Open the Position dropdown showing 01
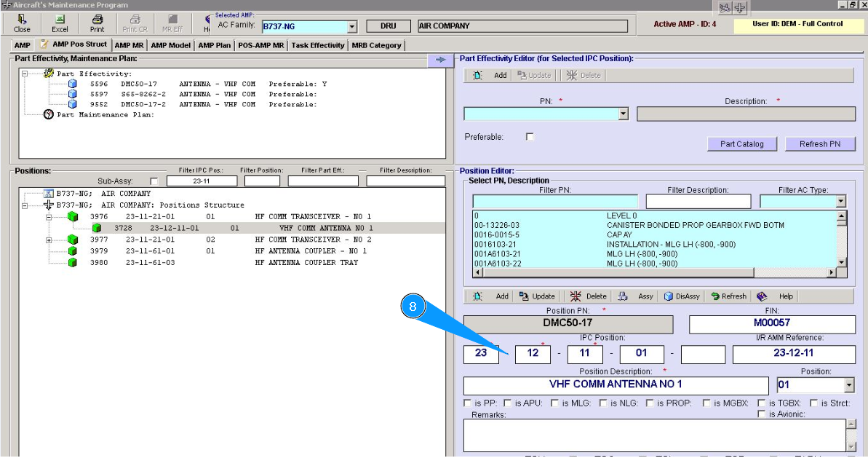Screen dimensions: 868x458 tap(849, 385)
